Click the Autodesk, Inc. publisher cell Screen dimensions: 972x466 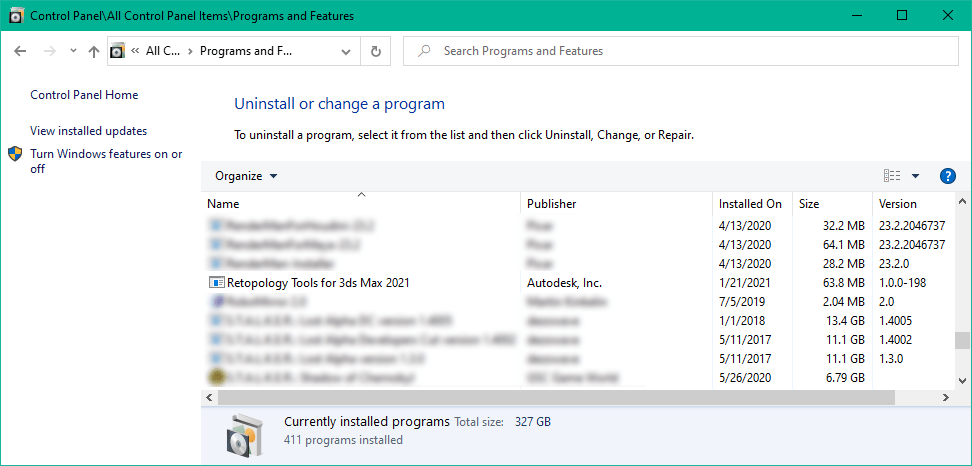pyautogui.click(x=564, y=283)
